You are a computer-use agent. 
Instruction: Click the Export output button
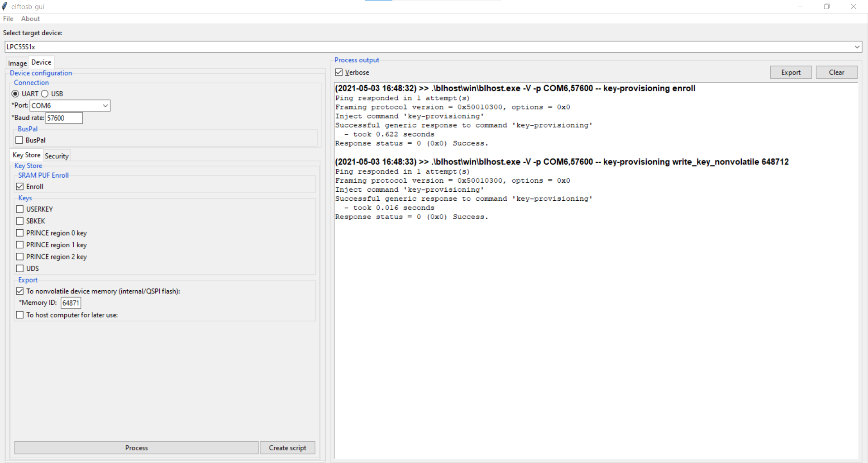pyautogui.click(x=791, y=72)
